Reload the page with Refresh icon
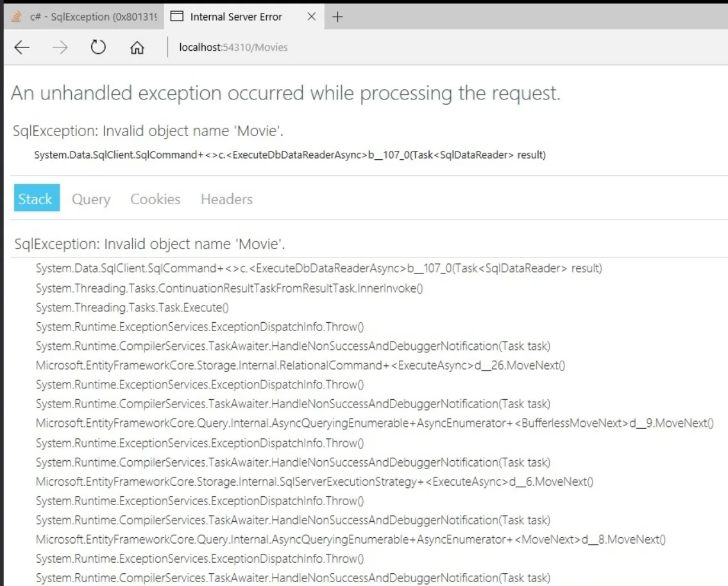 tap(98, 47)
